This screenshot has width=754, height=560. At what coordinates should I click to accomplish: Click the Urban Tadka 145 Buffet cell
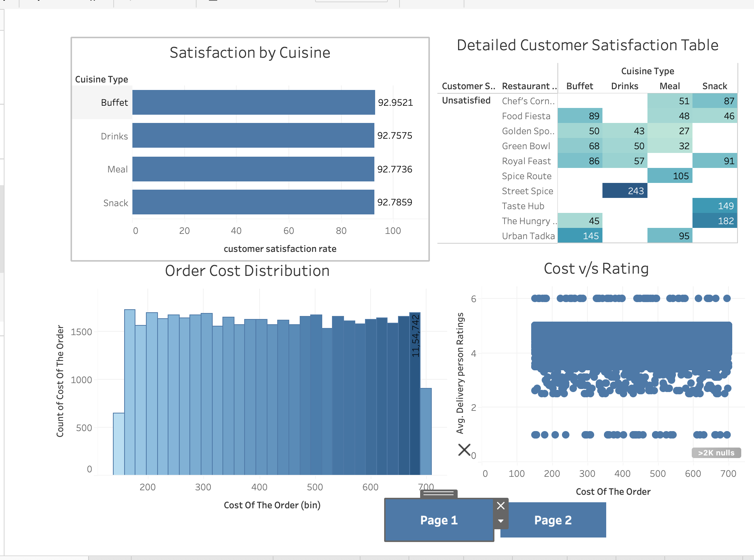click(580, 236)
